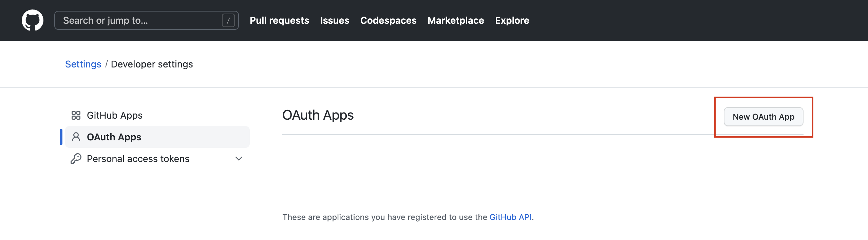Select the GitHub Apps grid icon
Screen dimensions: 868x240
click(76, 115)
